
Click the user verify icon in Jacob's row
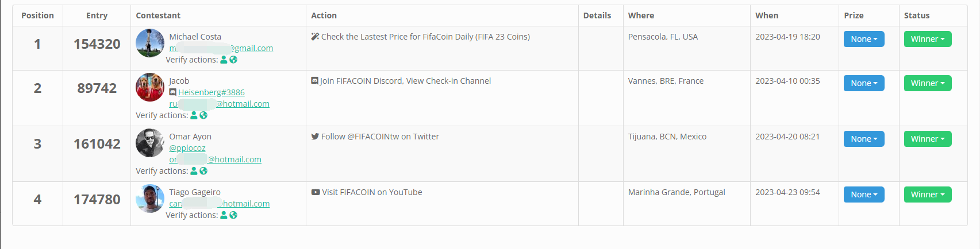point(194,115)
